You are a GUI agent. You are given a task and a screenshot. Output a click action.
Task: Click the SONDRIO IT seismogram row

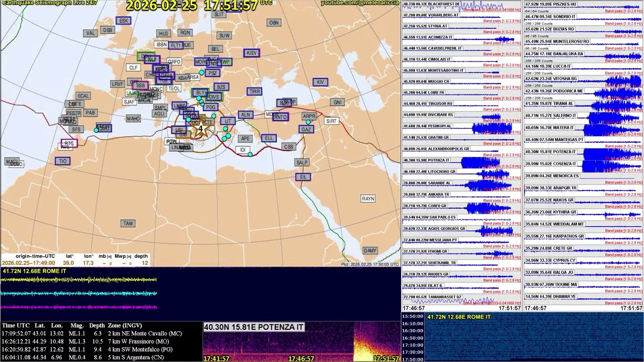tap(584, 20)
